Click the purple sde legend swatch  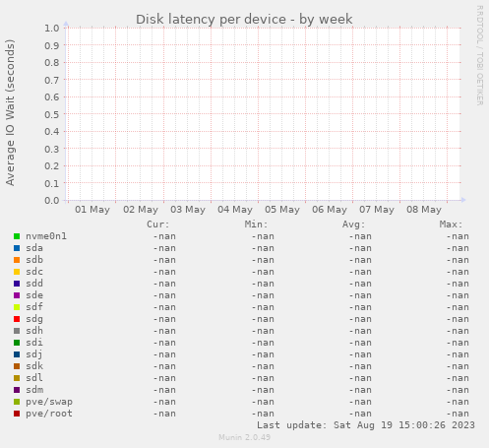pyautogui.click(x=17, y=295)
